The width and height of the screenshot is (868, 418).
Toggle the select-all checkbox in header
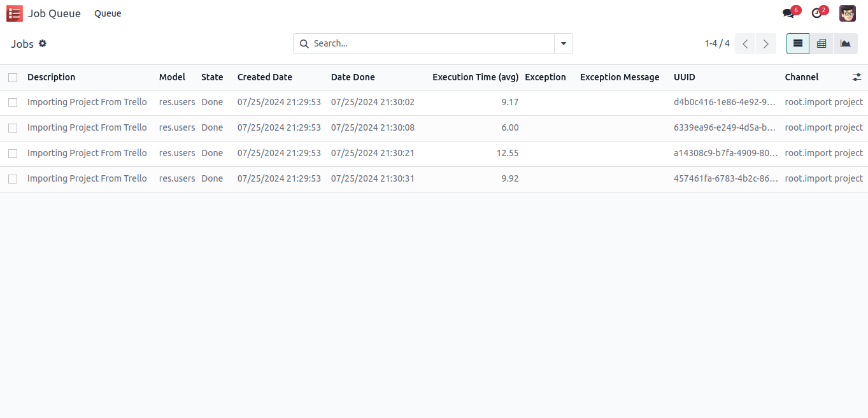click(13, 78)
